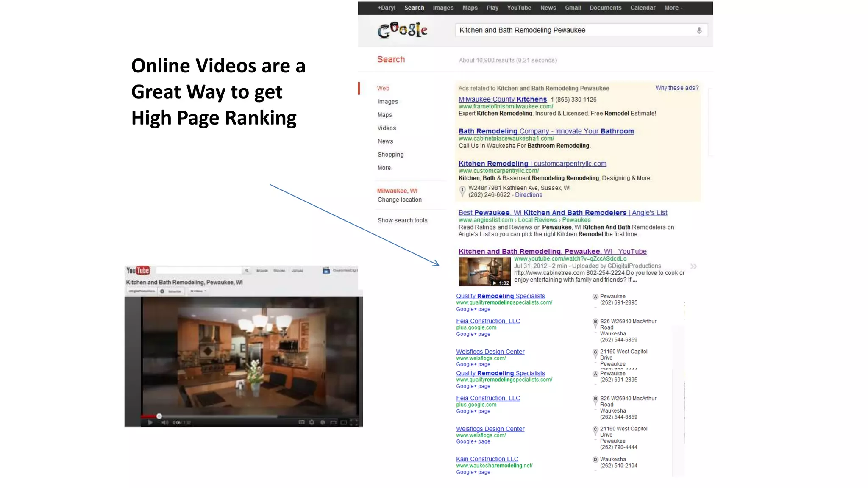Viewport: 868px width, 488px height.
Task: Click the YouTube search magnifier button
Action: point(247,270)
